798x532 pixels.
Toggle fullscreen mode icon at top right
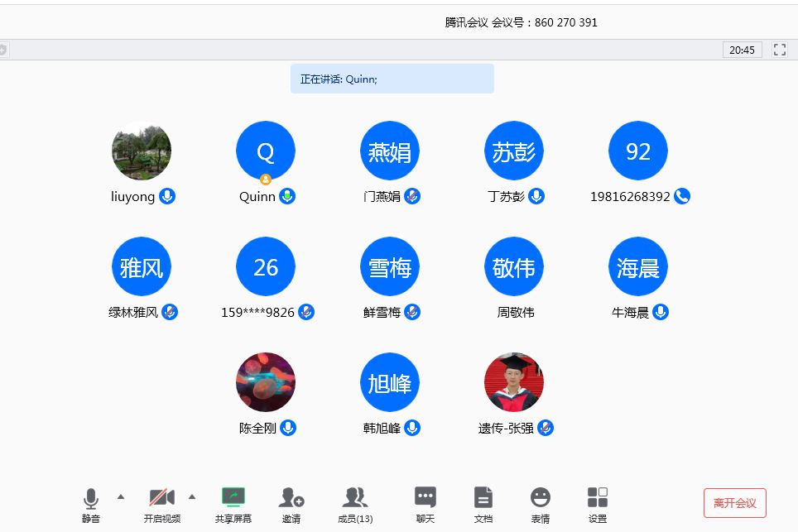coord(780,50)
